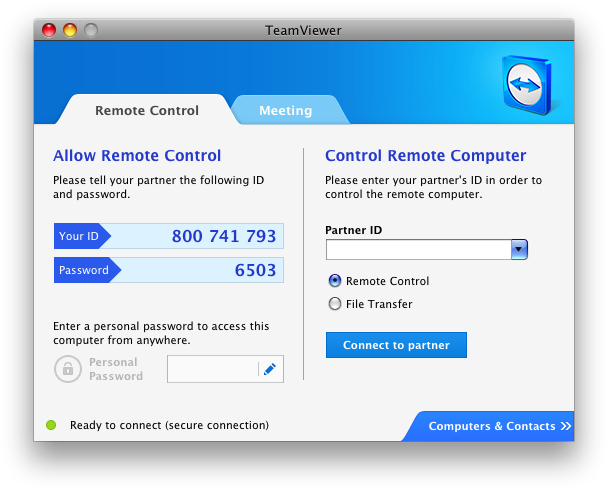Click the Your ID number 800 741 793
Viewport: 607px width, 489px height.
[223, 236]
